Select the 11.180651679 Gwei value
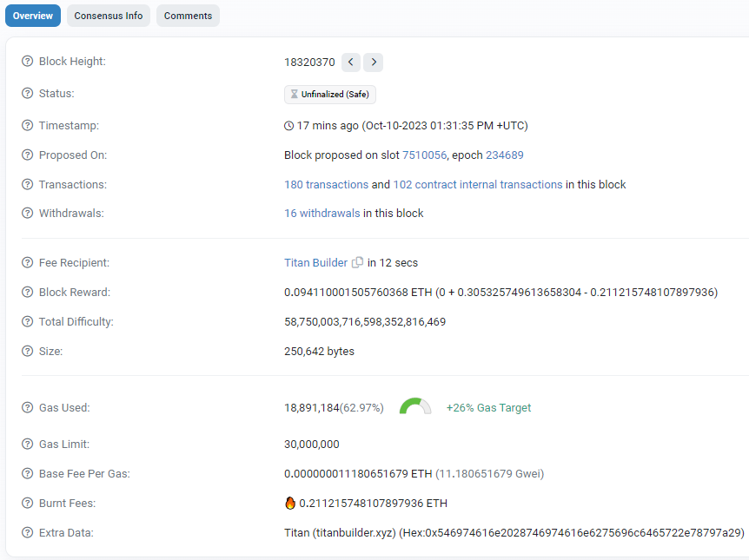This screenshot has width=749, height=560. pyautogui.click(x=489, y=473)
